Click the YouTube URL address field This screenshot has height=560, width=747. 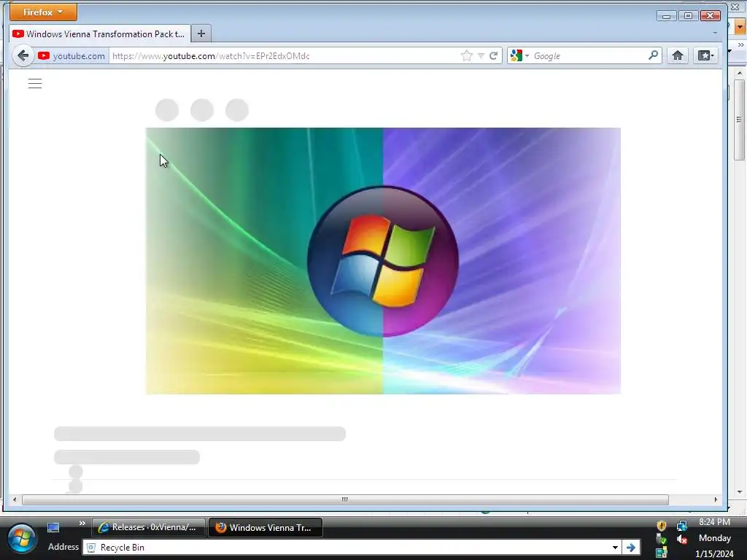284,55
